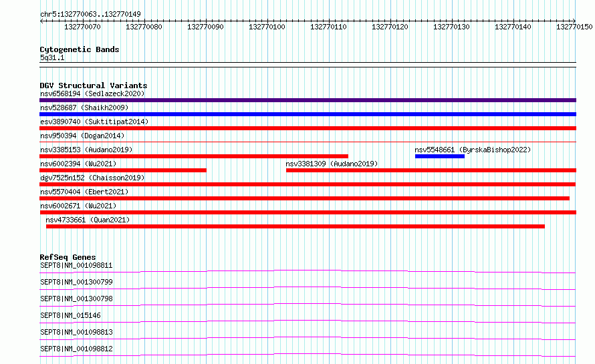Click ruler position 132770140
Screen dimensions: 595x364
point(513,27)
